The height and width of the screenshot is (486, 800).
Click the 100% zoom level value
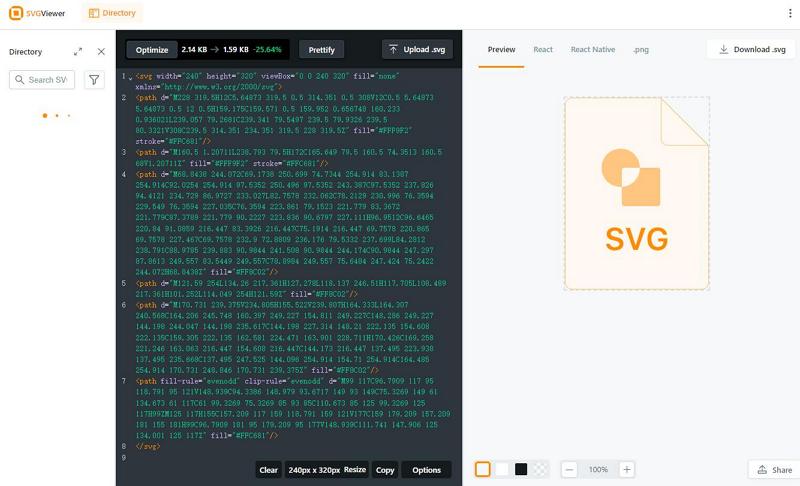[598, 469]
